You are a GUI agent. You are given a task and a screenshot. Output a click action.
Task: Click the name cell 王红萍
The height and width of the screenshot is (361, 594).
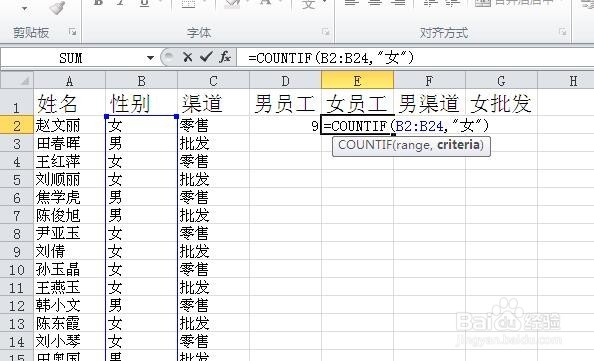click(x=69, y=161)
